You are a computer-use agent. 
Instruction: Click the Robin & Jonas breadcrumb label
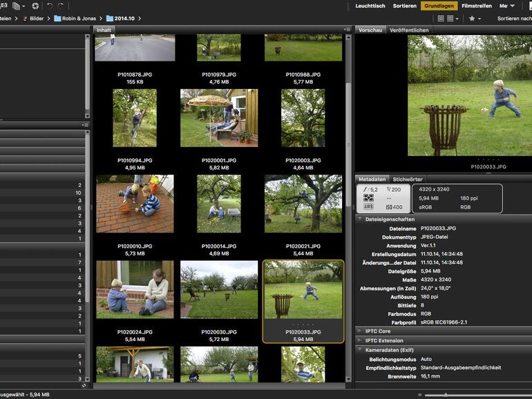coord(79,19)
